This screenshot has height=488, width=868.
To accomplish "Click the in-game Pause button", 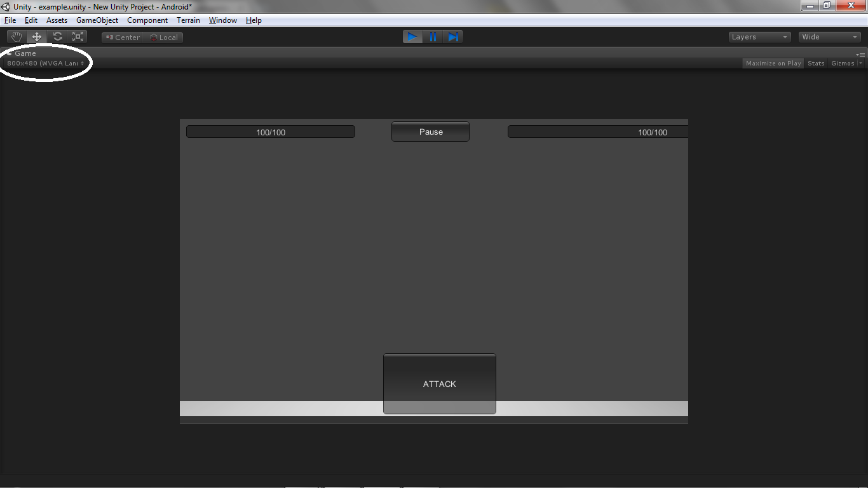I will click(x=430, y=132).
